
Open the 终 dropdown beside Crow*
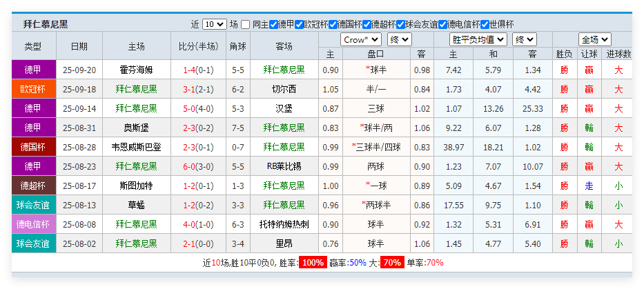click(399, 39)
